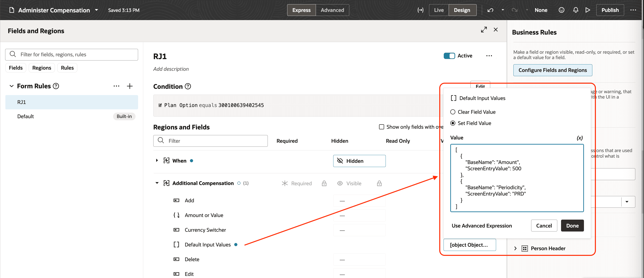The image size is (644, 278).
Task: Click the code expression (→) icon in the header
Action: [420, 10]
